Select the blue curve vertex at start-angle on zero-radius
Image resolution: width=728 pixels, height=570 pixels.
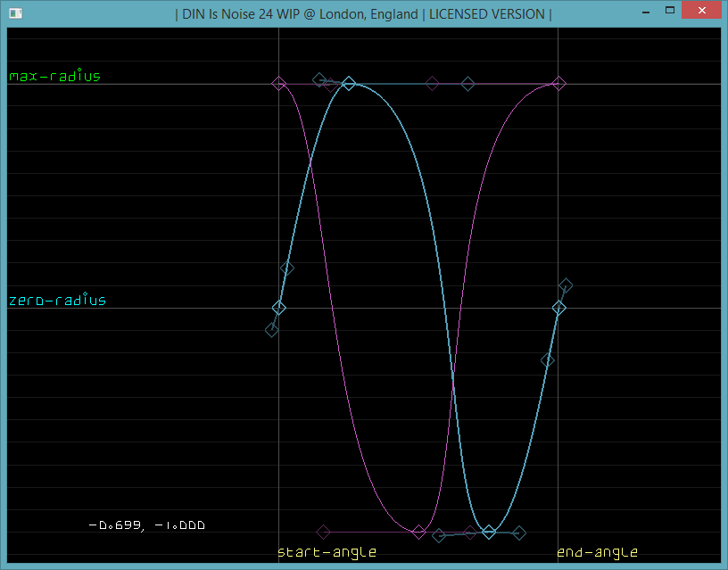(278, 308)
